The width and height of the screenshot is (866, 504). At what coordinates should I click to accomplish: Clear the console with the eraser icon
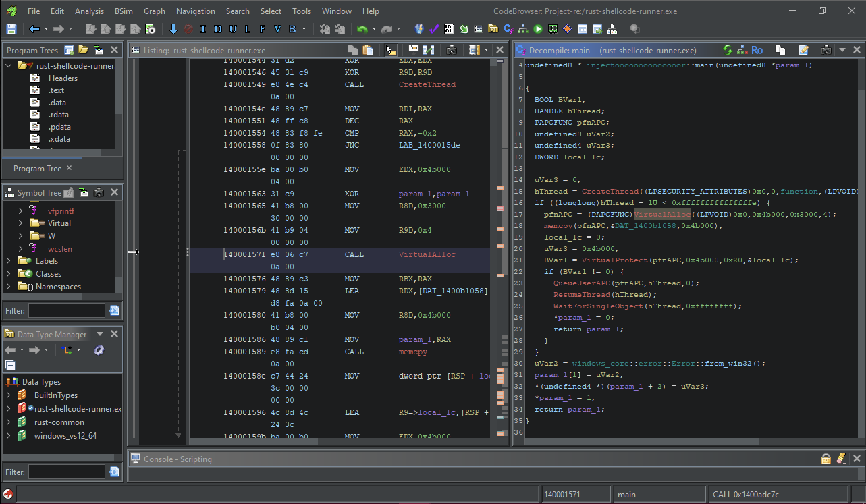841,459
